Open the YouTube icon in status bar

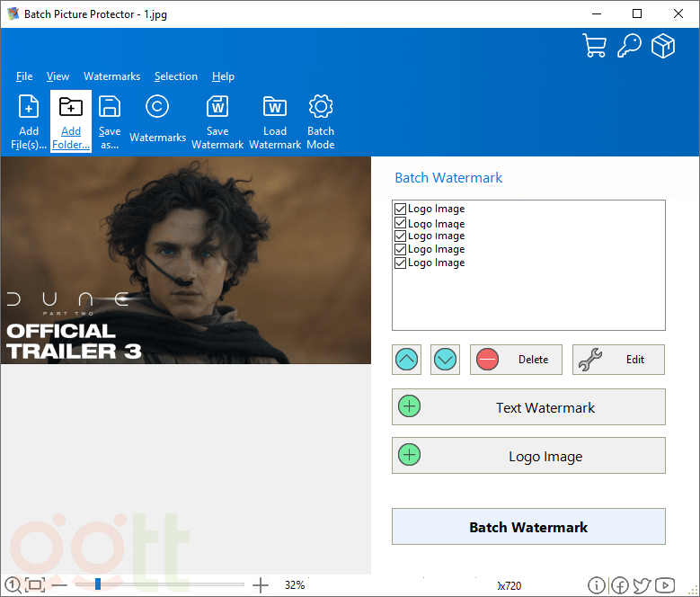pyautogui.click(x=665, y=585)
